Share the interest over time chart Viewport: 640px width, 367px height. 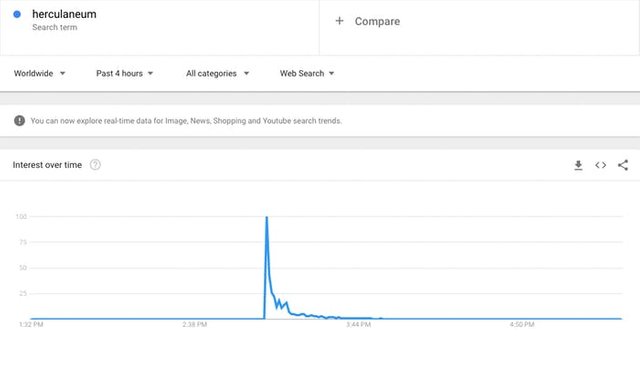click(x=623, y=165)
